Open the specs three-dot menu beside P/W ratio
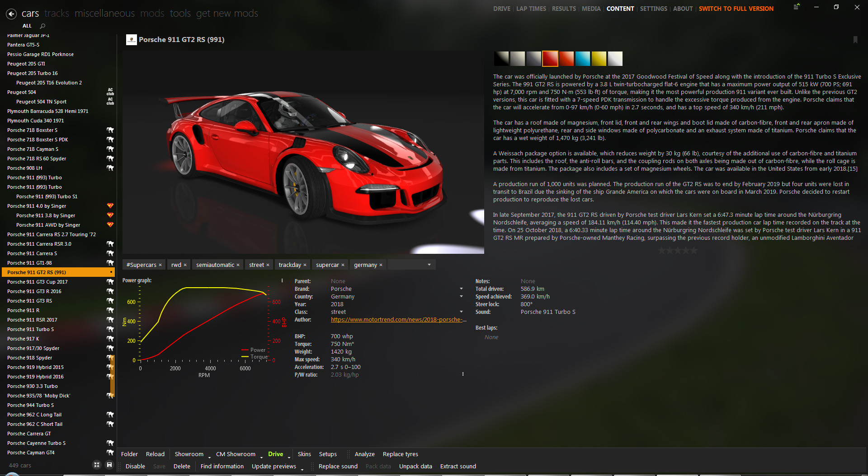The height and width of the screenshot is (476, 868). click(463, 374)
